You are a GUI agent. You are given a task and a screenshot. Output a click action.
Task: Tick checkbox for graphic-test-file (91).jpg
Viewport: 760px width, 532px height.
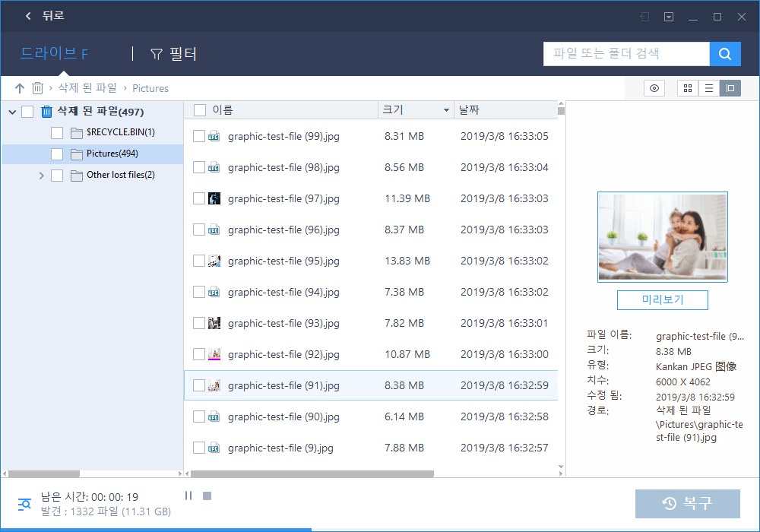[198, 385]
